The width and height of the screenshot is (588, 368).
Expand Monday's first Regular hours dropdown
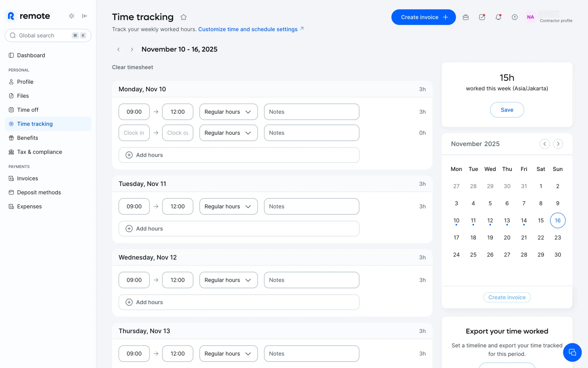[x=228, y=112]
